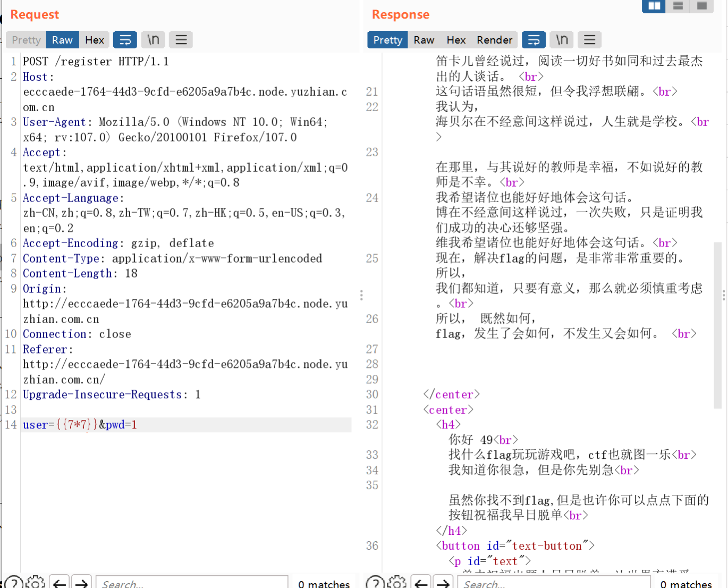Open search help question mark under Request panel
Image resolution: width=728 pixels, height=588 pixels.
tap(14, 583)
